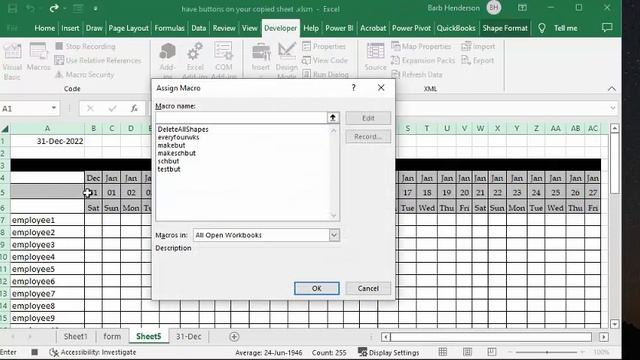Switch to the 31-Dec worksheet tab

click(189, 336)
